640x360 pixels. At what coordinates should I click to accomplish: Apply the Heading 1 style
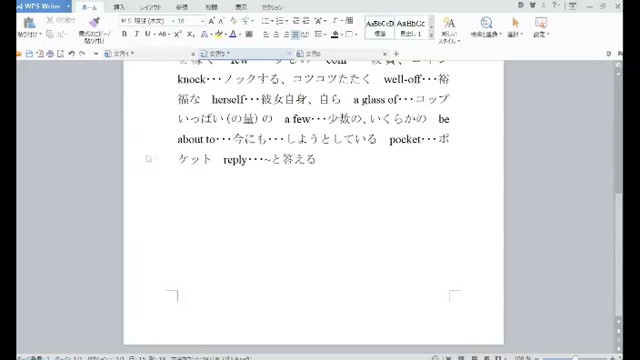411,28
